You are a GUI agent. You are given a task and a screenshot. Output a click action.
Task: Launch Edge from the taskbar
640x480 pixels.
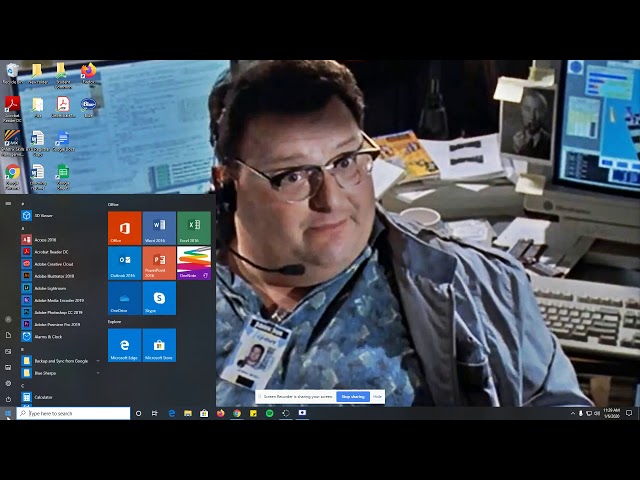[172, 413]
